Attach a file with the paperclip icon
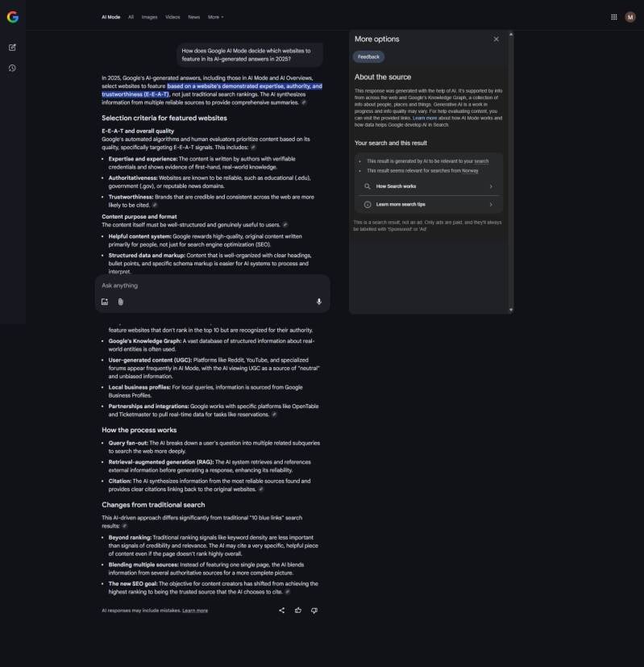 tap(121, 302)
